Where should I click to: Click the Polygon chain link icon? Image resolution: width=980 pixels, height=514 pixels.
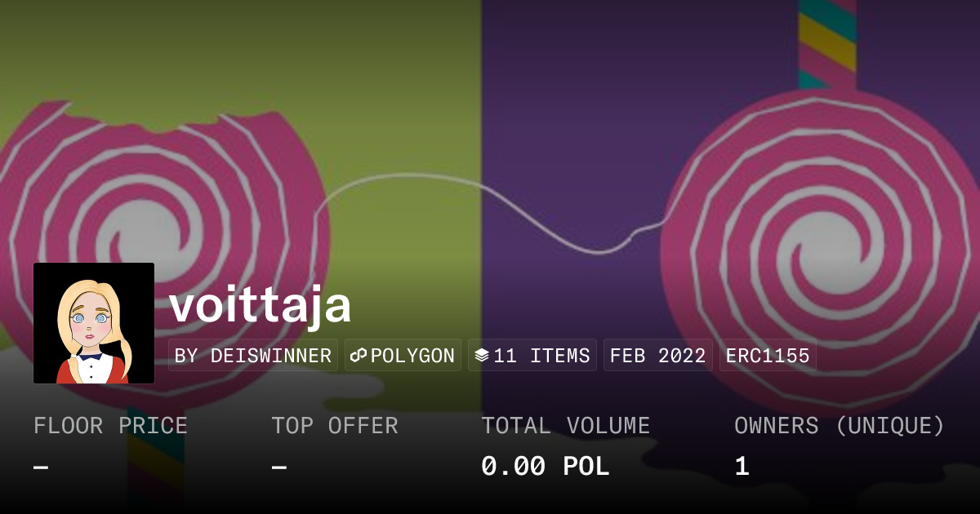pyautogui.click(x=359, y=356)
